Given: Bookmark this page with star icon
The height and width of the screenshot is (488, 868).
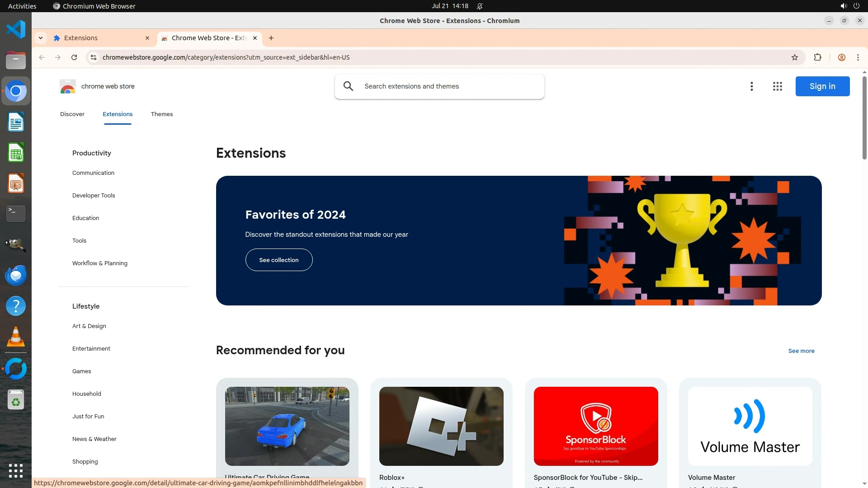Looking at the screenshot, I should coord(795,57).
